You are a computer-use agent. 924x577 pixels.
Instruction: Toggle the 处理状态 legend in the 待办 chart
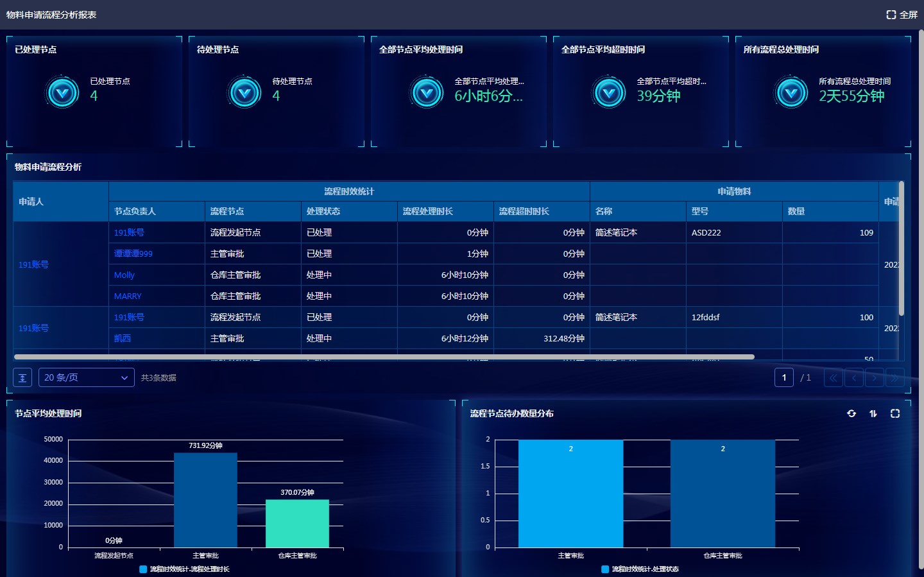tap(640, 569)
